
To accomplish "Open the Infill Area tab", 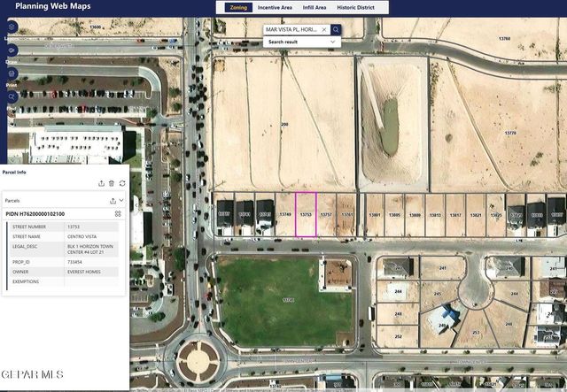I will [314, 7].
